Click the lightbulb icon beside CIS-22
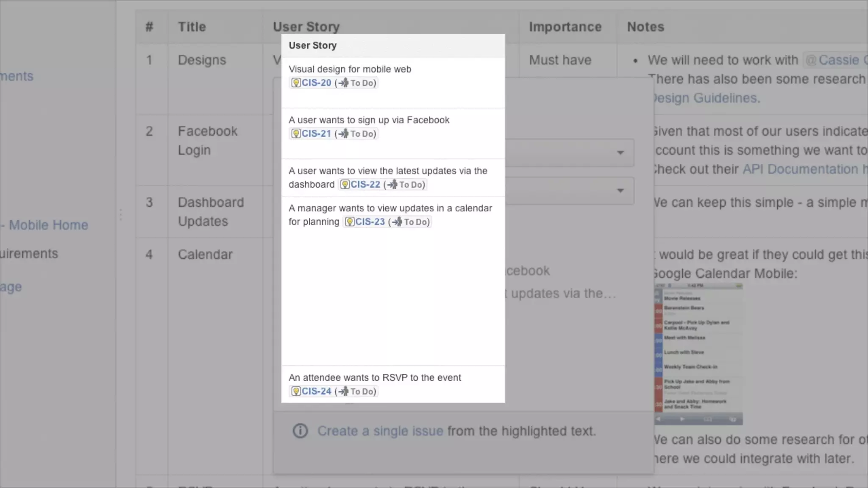Screen dimensions: 868x488 345,185
